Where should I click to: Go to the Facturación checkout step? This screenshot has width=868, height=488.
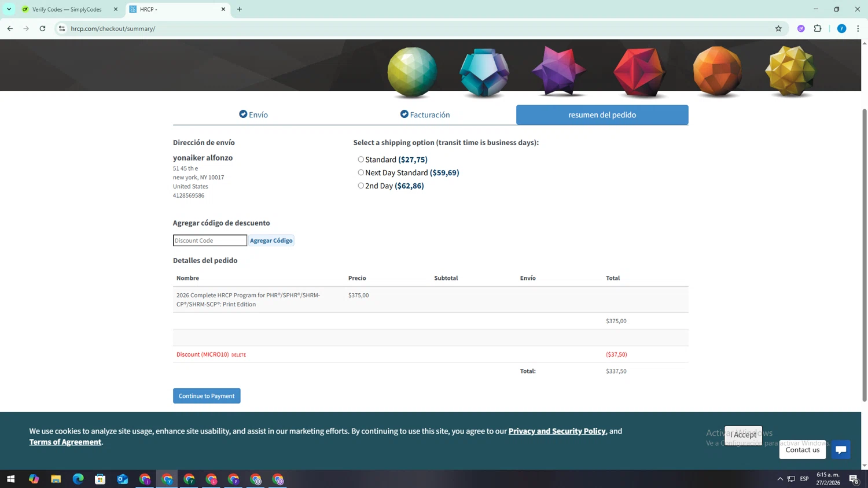[x=425, y=114]
